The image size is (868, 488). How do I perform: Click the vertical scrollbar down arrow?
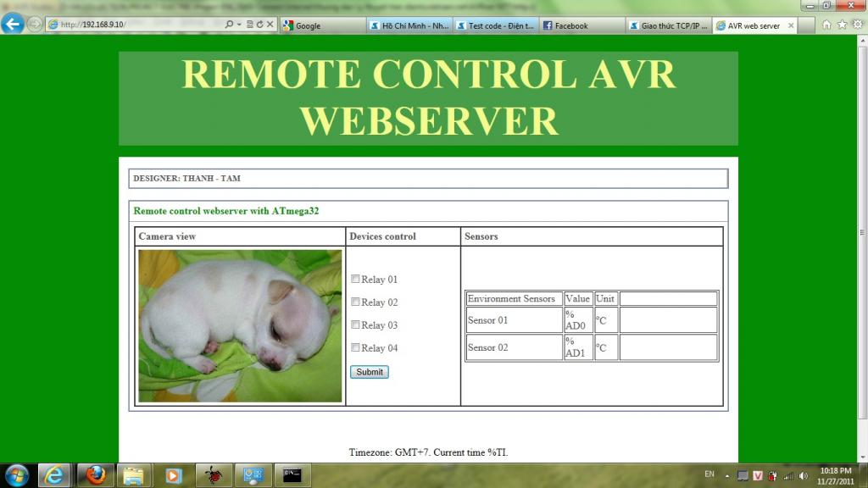[862, 457]
